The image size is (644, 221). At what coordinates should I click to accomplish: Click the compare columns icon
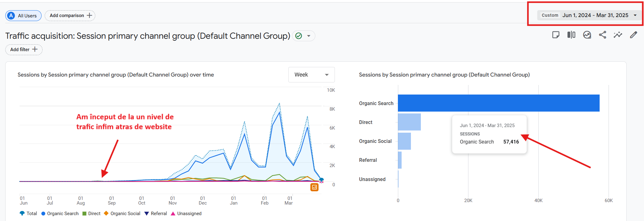click(x=571, y=35)
